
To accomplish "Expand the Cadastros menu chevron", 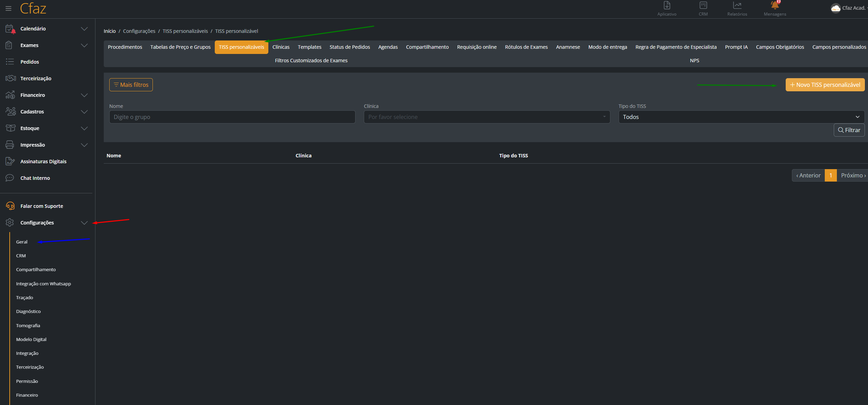I will tap(84, 112).
